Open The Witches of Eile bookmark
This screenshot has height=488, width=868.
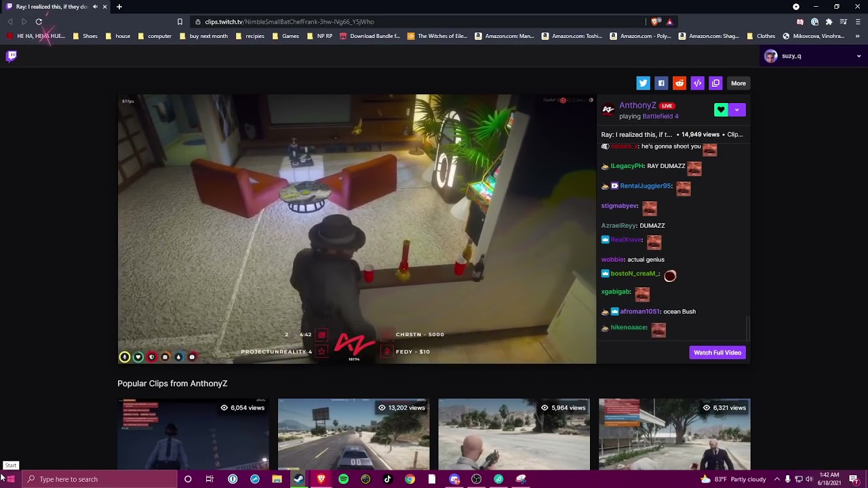(437, 36)
